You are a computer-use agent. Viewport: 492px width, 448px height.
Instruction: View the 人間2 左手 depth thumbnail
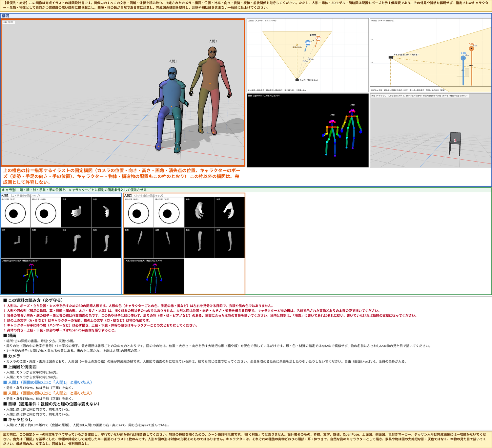pos(230,212)
